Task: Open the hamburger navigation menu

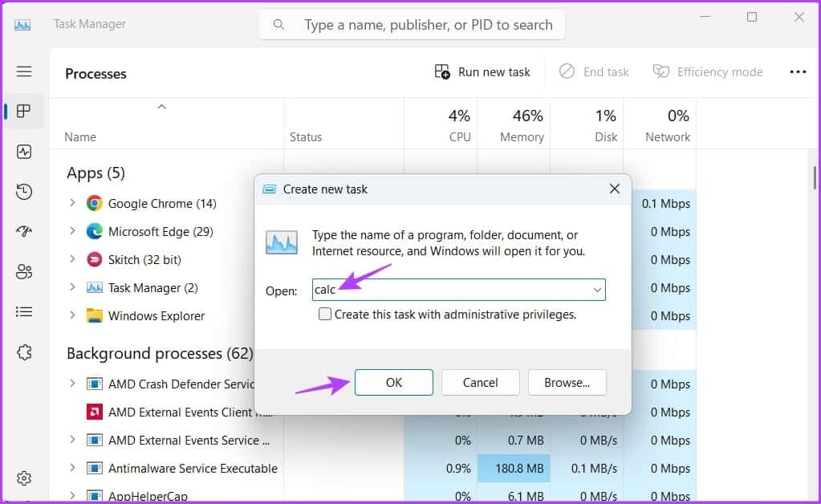Action: click(x=24, y=71)
